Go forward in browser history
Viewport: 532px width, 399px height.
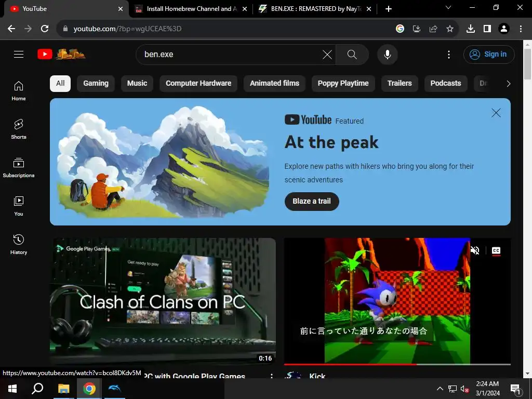pyautogui.click(x=28, y=29)
